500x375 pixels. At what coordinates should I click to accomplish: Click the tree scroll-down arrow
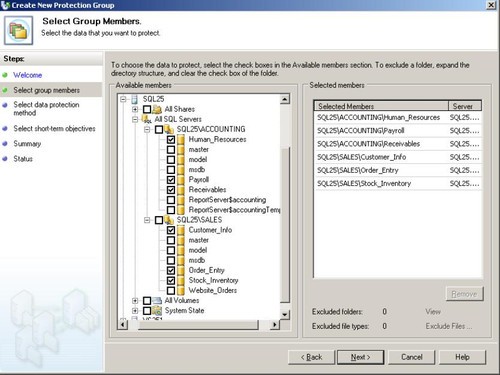[285, 314]
